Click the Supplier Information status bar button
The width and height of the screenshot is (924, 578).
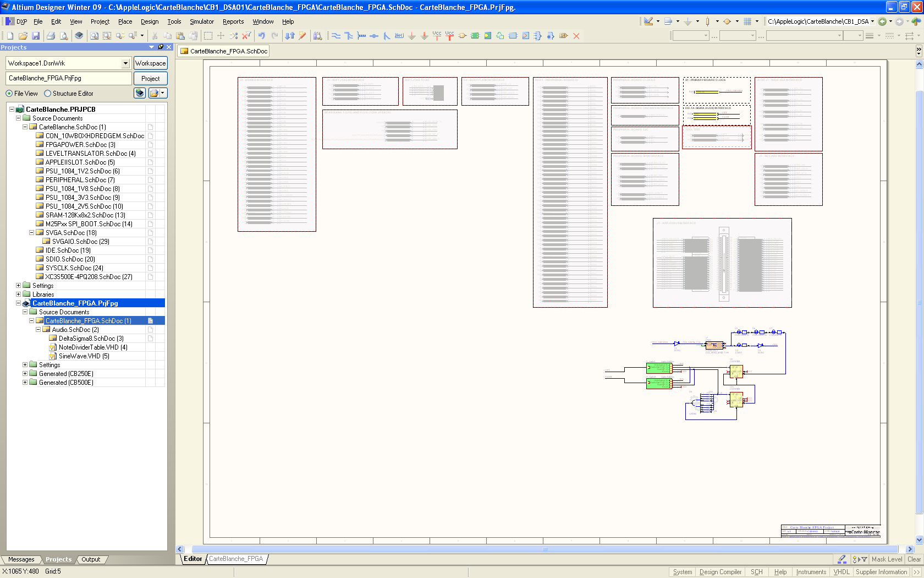(881, 572)
